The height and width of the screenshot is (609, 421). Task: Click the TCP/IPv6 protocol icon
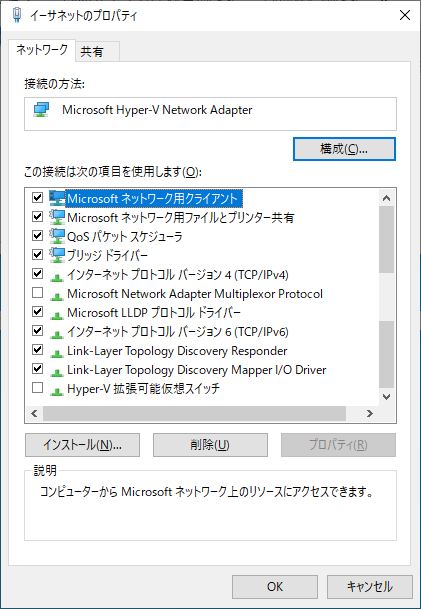tap(57, 334)
